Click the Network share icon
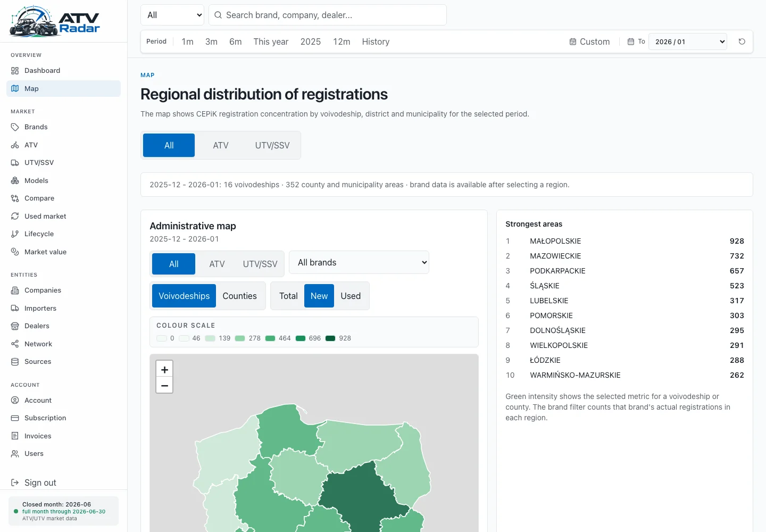 15,344
